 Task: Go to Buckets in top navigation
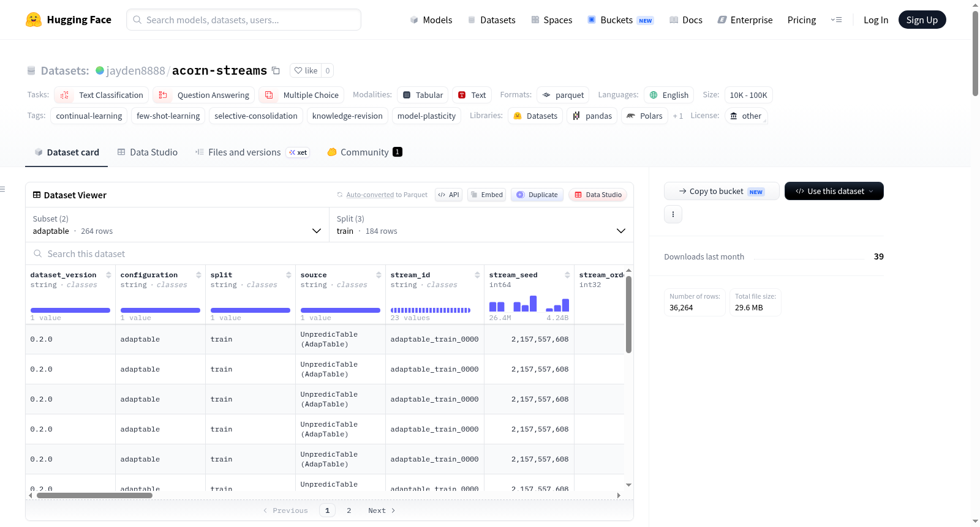[x=620, y=20]
